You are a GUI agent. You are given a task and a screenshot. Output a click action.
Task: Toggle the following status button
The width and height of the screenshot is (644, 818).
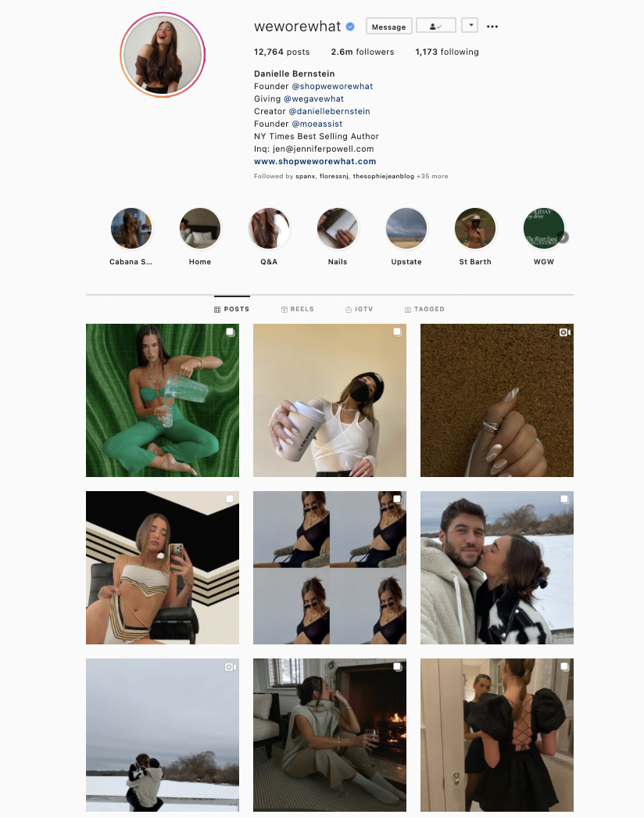click(436, 26)
